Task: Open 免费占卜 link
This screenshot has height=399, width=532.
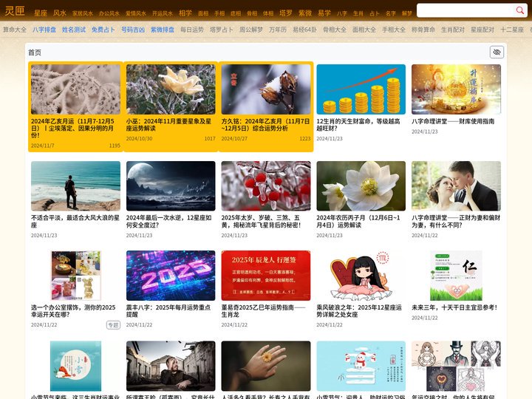Action: tap(103, 30)
